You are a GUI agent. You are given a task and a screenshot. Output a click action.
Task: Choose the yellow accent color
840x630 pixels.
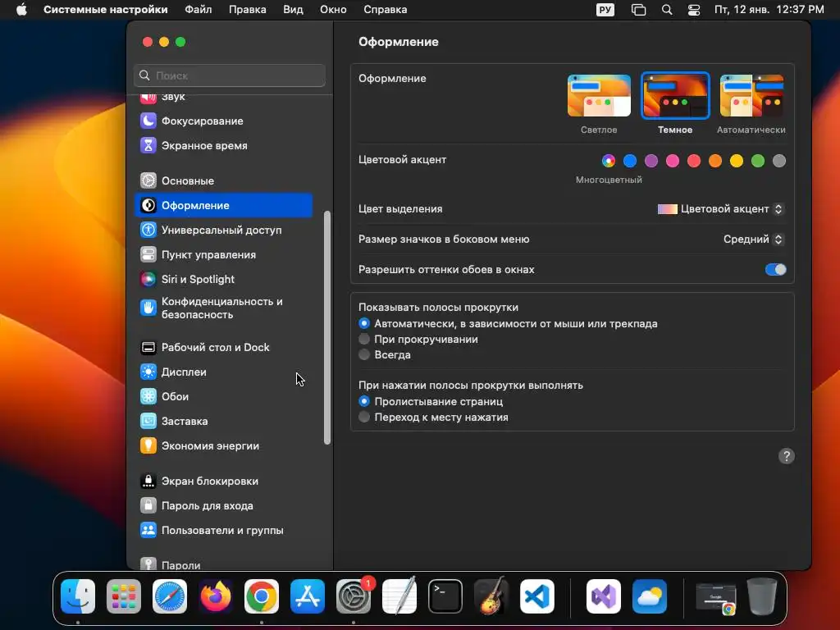pyautogui.click(x=737, y=161)
